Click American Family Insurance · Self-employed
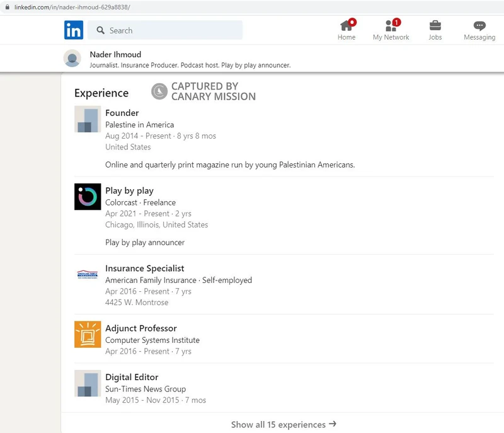Image resolution: width=504 pixels, height=433 pixels. [x=178, y=280]
